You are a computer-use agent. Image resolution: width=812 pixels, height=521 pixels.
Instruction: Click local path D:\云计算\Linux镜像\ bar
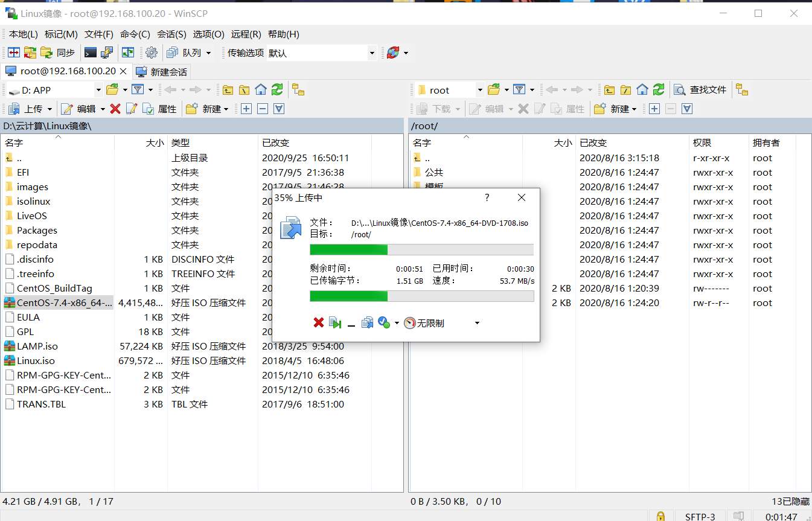(202, 126)
